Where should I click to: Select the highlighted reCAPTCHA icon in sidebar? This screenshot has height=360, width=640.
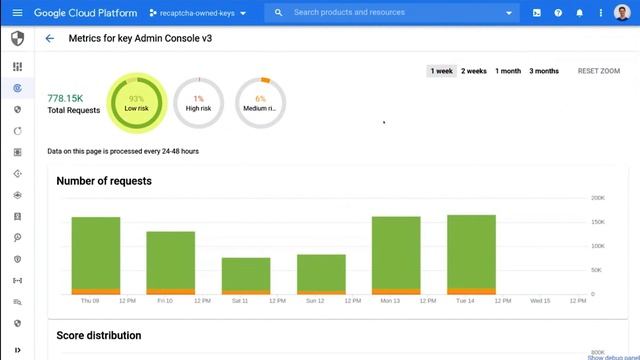pyautogui.click(x=17, y=88)
